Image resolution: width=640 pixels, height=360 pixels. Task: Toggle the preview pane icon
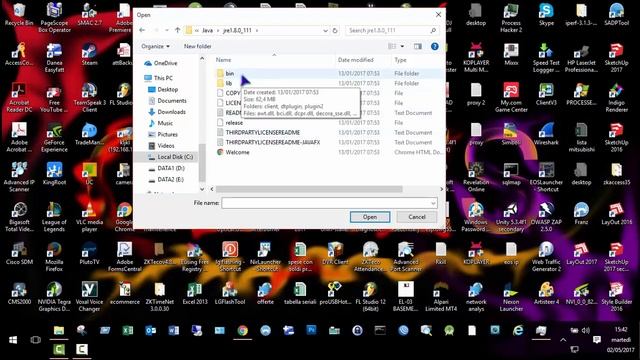point(418,46)
